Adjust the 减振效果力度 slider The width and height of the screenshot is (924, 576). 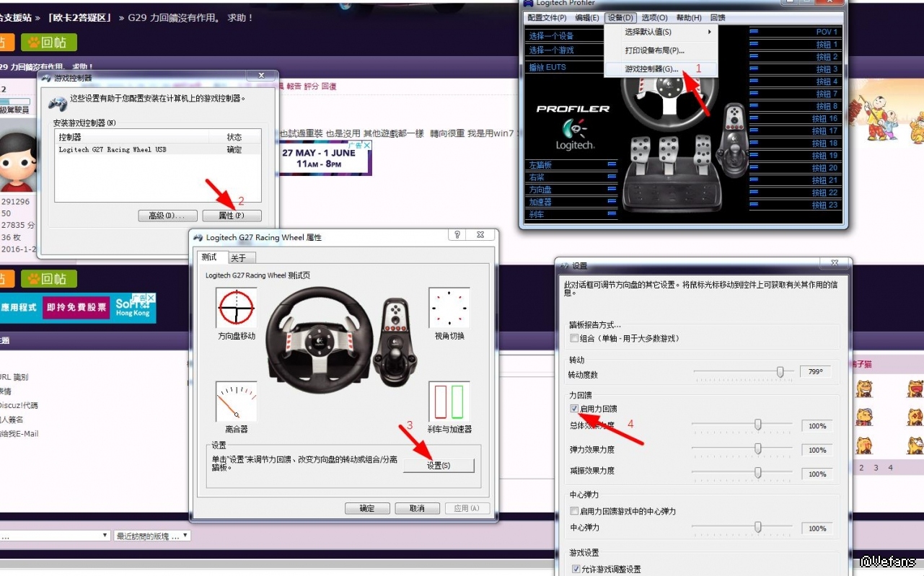(x=757, y=474)
